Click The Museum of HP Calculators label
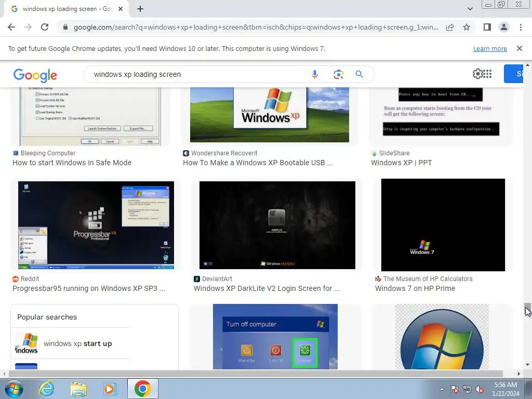Viewport: 532px width, 399px height. (428, 279)
